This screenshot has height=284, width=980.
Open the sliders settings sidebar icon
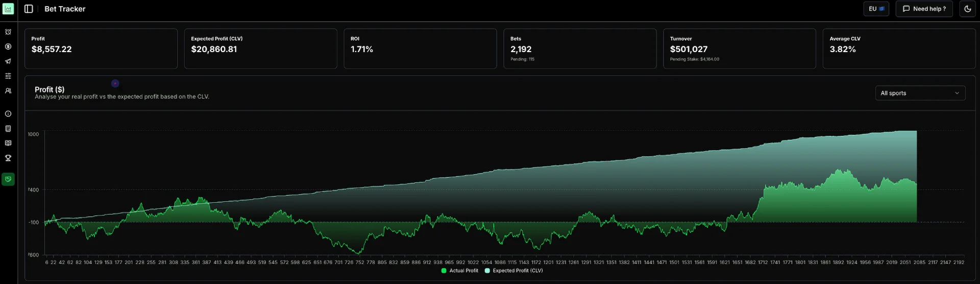(x=8, y=76)
